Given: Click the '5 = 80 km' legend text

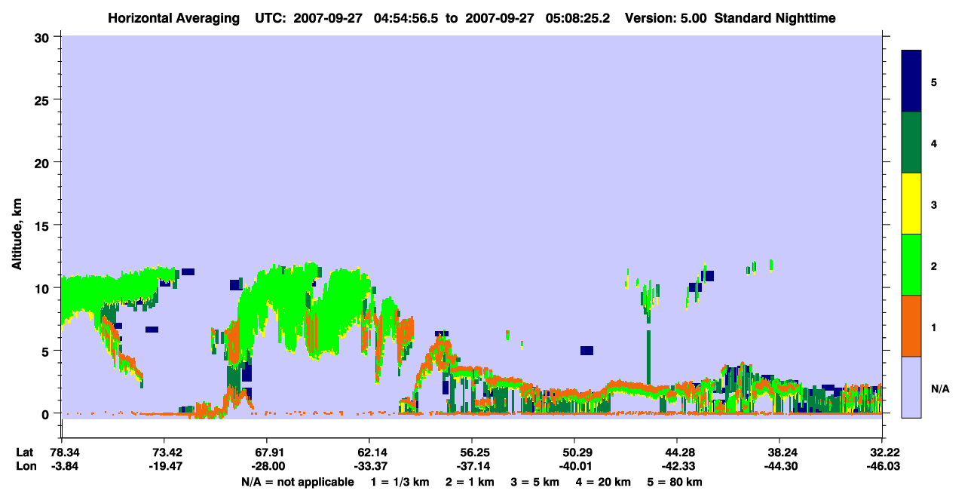Looking at the screenshot, I should [x=675, y=482].
